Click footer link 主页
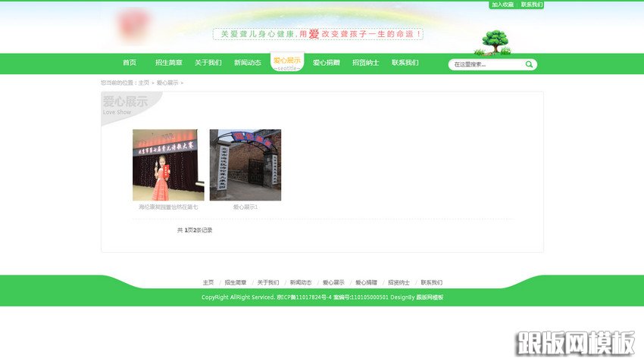Viewport: 644px width, 361px height. [208, 282]
